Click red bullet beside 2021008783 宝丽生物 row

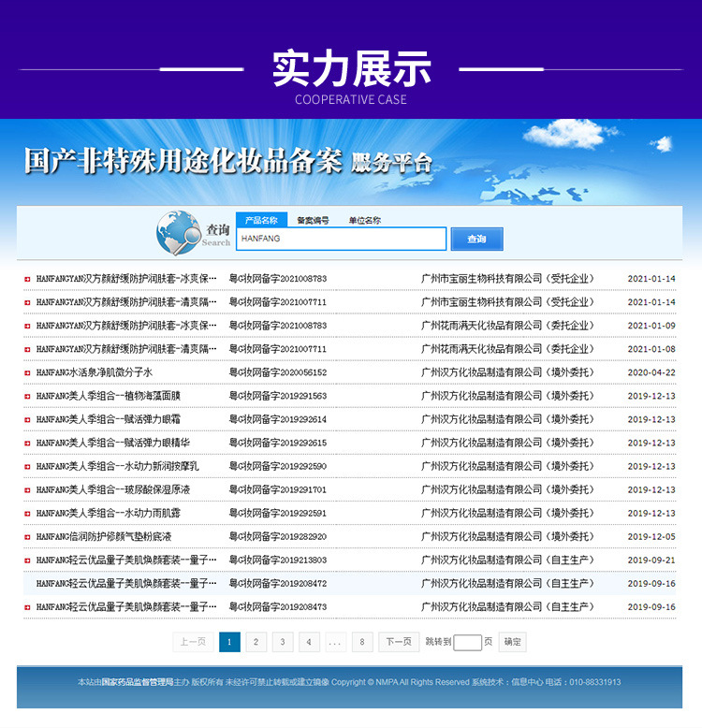coord(27,279)
